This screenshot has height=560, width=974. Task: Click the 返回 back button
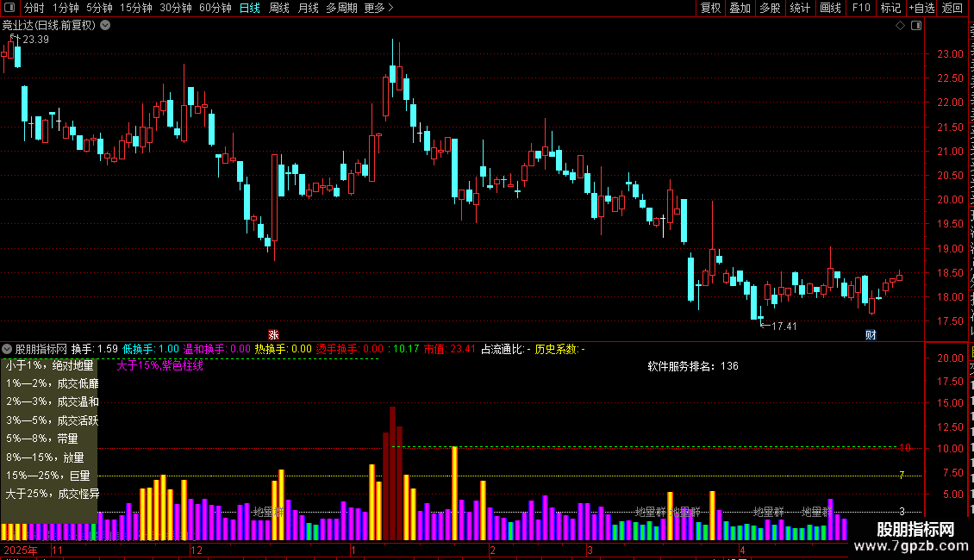tap(952, 8)
